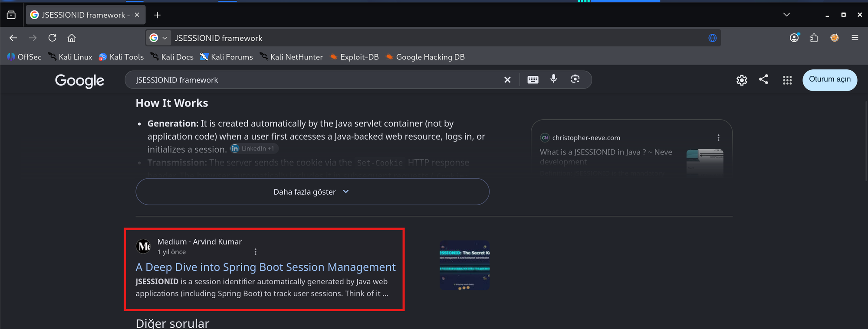Open the Google apps grid

click(787, 80)
